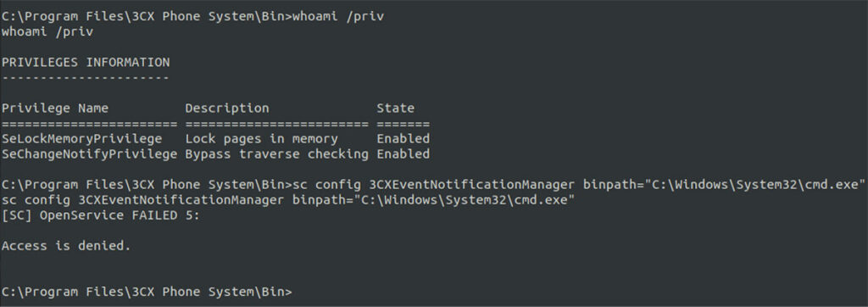Click the SeChangeNotifyPrivilege entry

[89, 153]
